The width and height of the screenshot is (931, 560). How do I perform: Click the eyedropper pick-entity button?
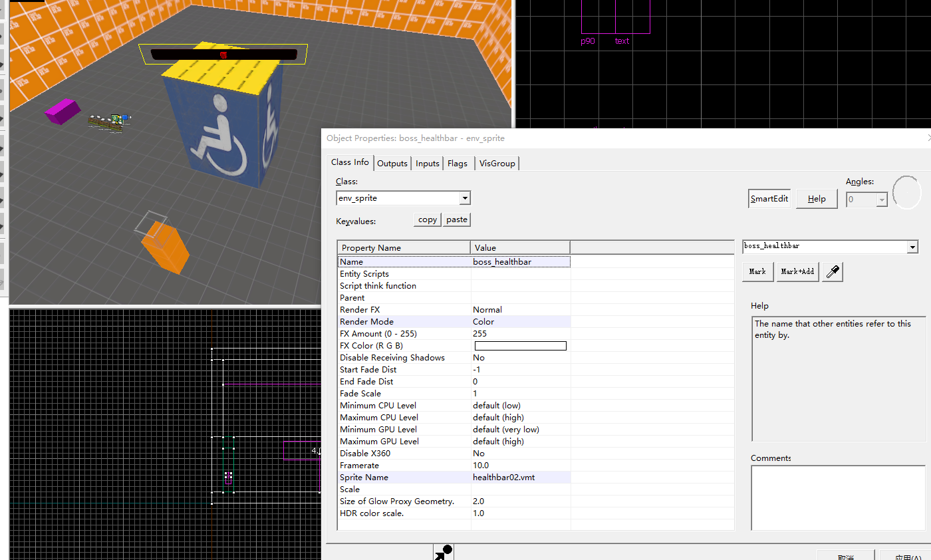833,271
